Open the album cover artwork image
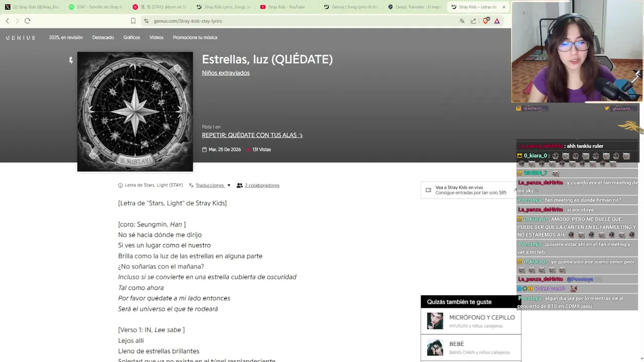Screen dimensions: 644x362 135,112
